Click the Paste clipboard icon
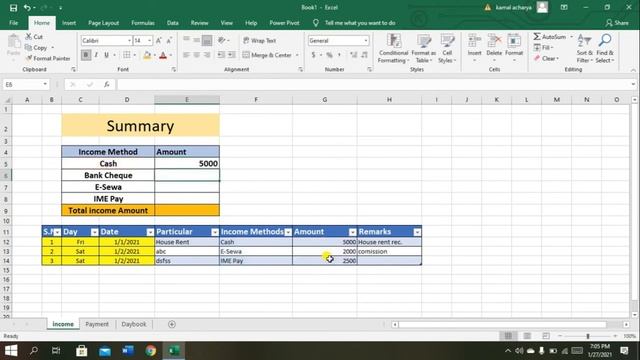The width and height of the screenshot is (640, 360). coord(14,42)
